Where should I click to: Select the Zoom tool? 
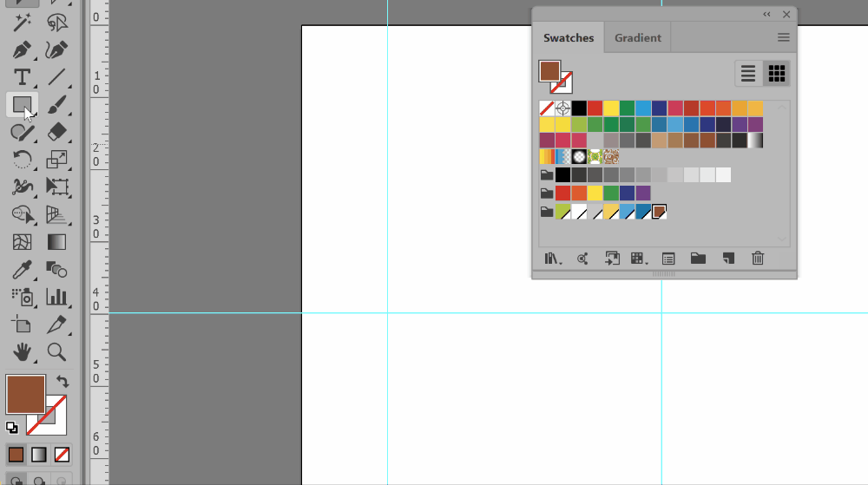(56, 351)
